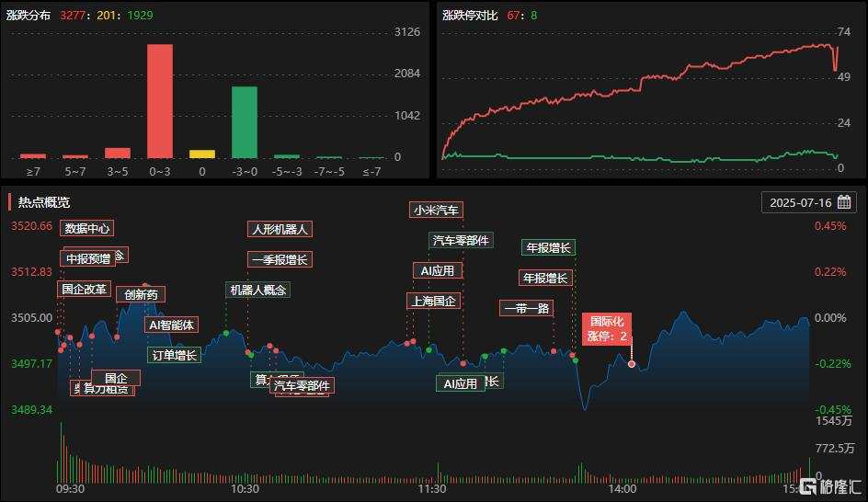Click the green -3~0 distribution bar
The image size is (868, 502).
coord(245,122)
